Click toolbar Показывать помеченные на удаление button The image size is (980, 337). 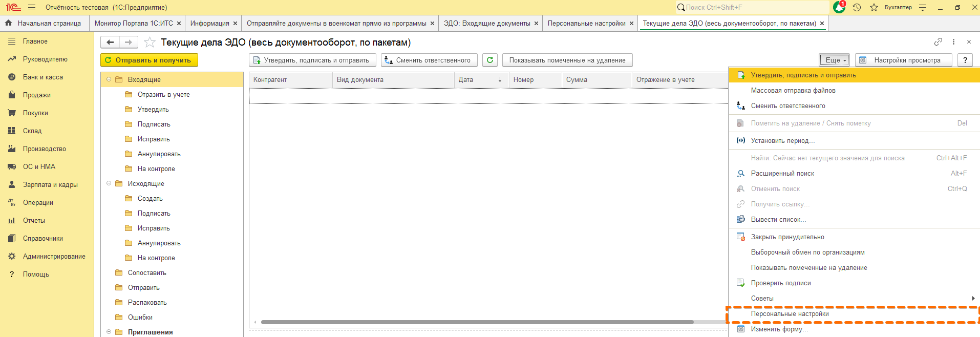[x=567, y=60]
